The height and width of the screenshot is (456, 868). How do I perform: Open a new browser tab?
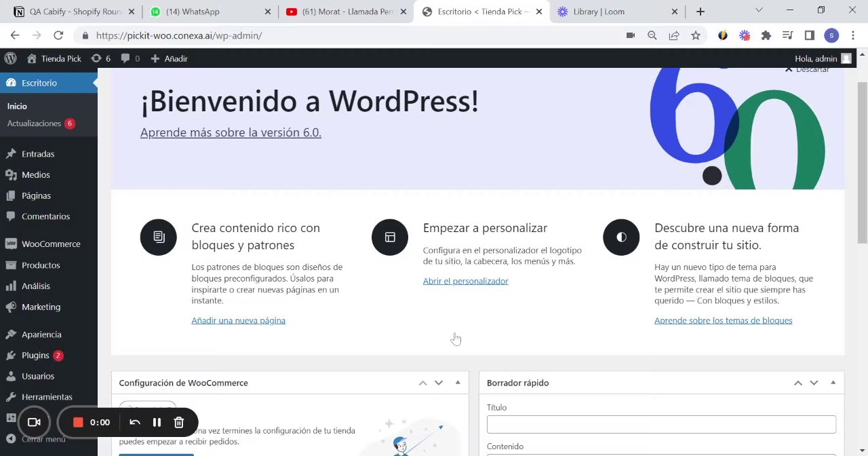701,12
